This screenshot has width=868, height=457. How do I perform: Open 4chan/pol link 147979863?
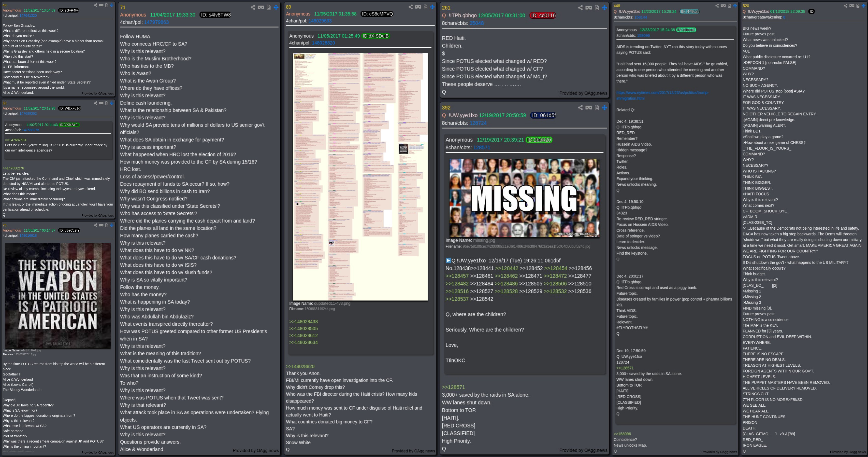click(x=156, y=22)
